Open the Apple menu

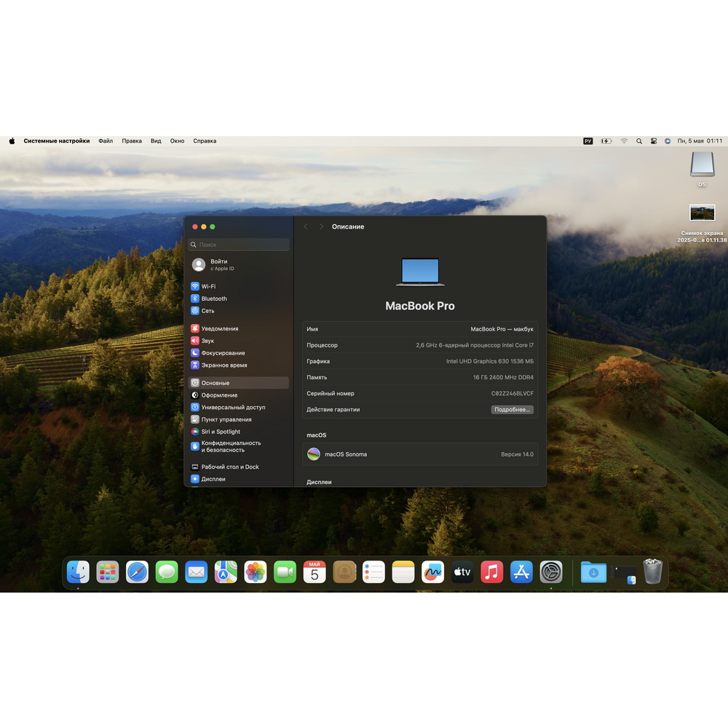coord(12,141)
